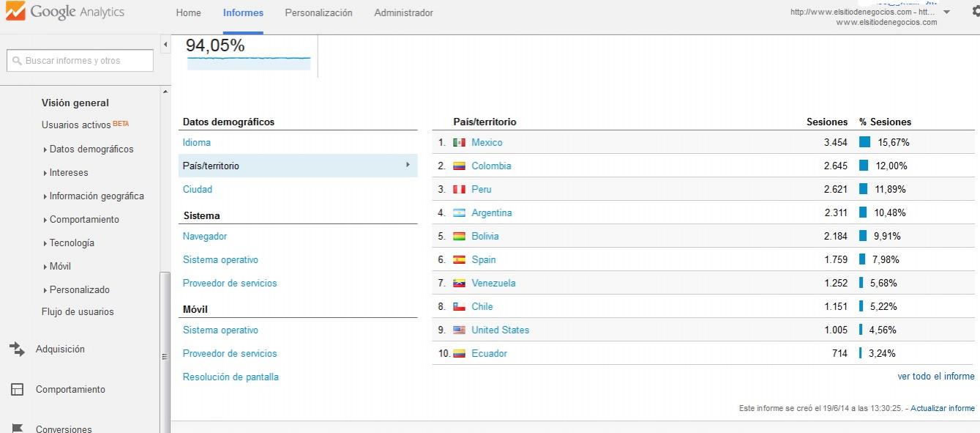Click the Chile flag icon

[x=460, y=307]
